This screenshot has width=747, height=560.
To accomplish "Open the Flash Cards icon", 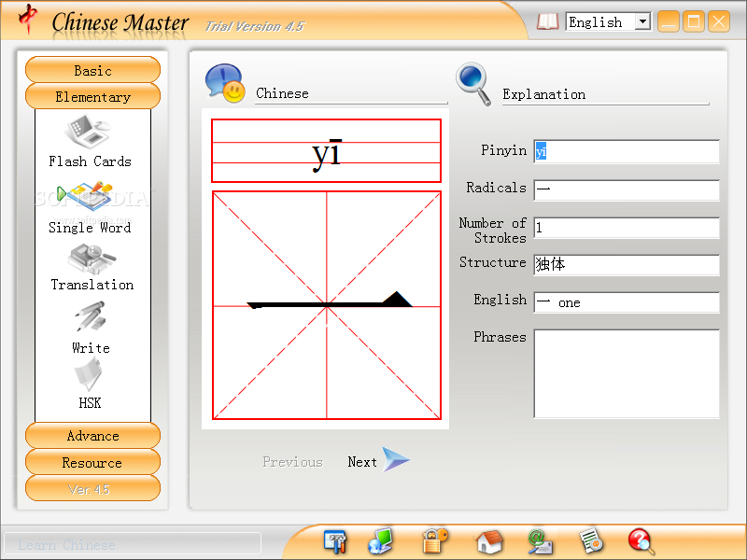I will (x=88, y=132).
